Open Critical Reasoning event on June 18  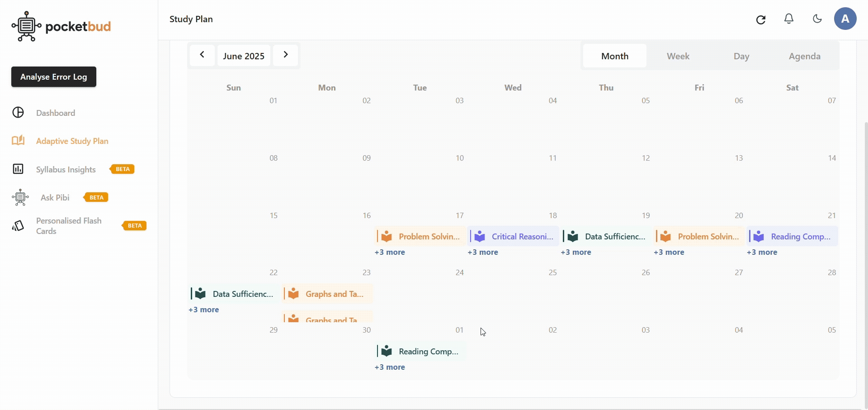pos(514,236)
